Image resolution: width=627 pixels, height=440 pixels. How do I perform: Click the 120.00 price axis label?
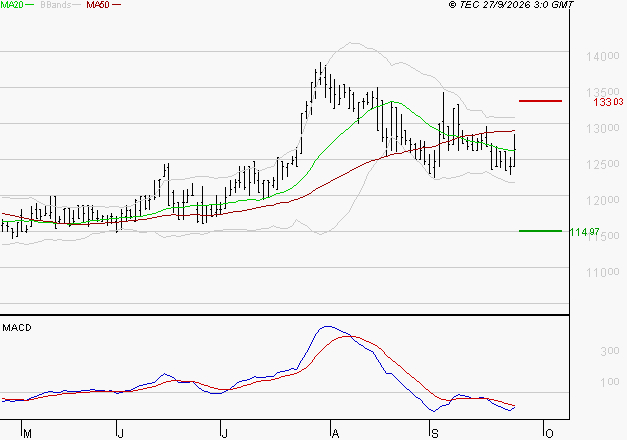(x=603, y=200)
